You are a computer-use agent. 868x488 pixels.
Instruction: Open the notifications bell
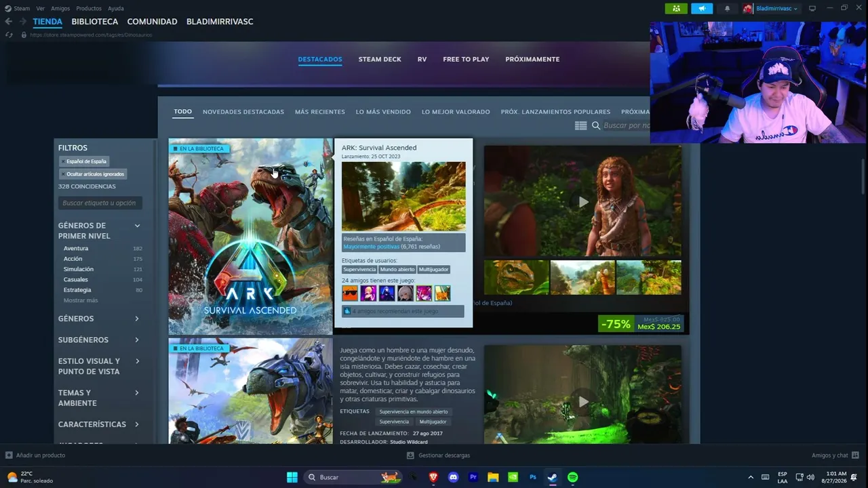[x=728, y=8]
